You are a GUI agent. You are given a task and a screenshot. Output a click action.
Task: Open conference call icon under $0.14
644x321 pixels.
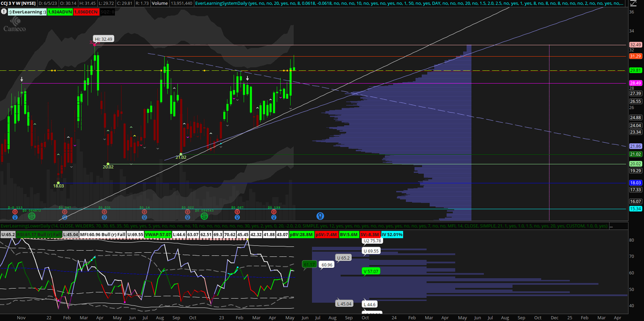pyautogui.click(x=144, y=211)
